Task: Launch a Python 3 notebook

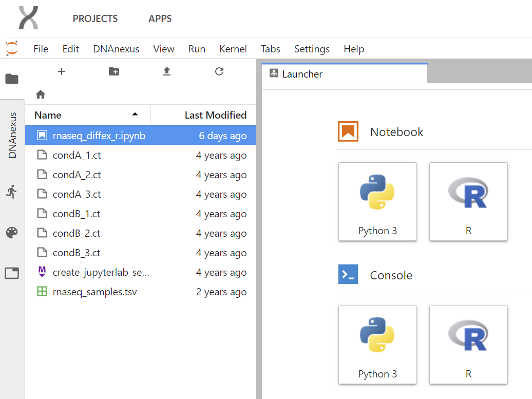Action: click(x=377, y=201)
